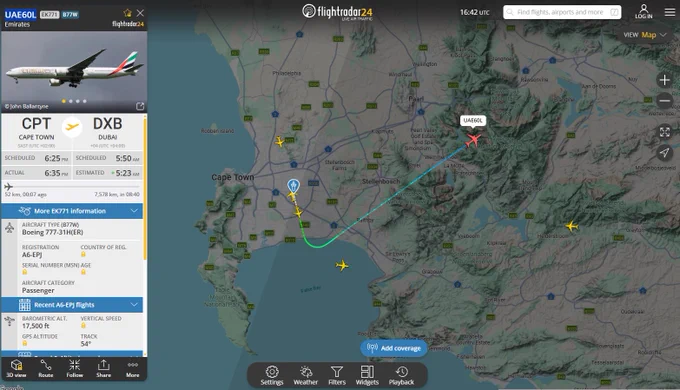Open the Widgets panel
680x390 pixels.
pos(367,375)
